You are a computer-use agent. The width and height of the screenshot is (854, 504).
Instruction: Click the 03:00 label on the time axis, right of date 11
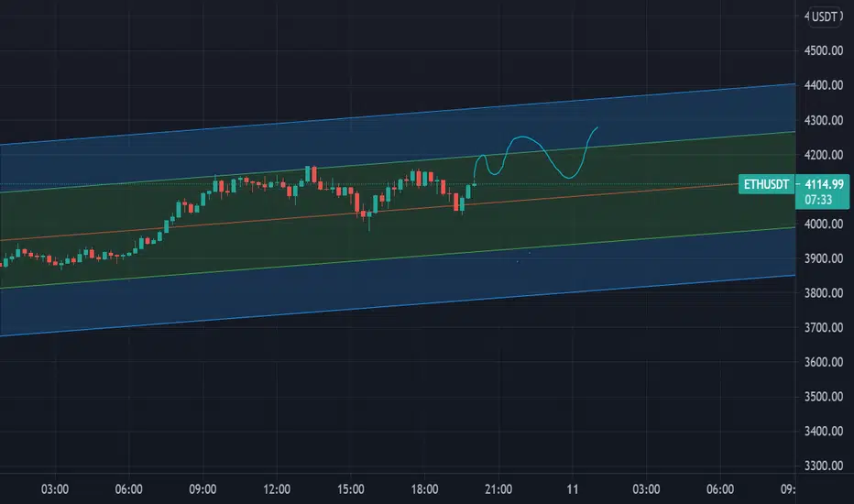coord(647,489)
